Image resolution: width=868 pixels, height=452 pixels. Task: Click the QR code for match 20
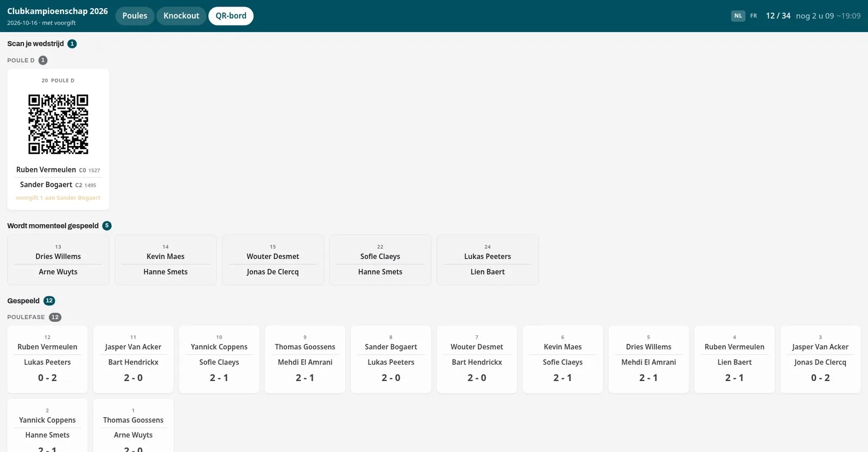pos(58,124)
